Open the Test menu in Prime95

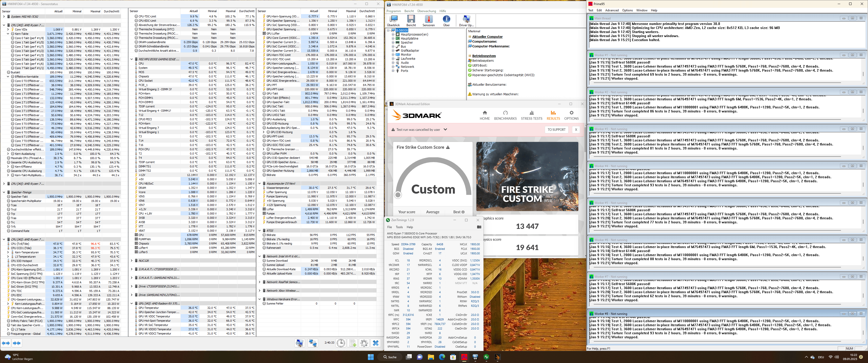tap(591, 10)
